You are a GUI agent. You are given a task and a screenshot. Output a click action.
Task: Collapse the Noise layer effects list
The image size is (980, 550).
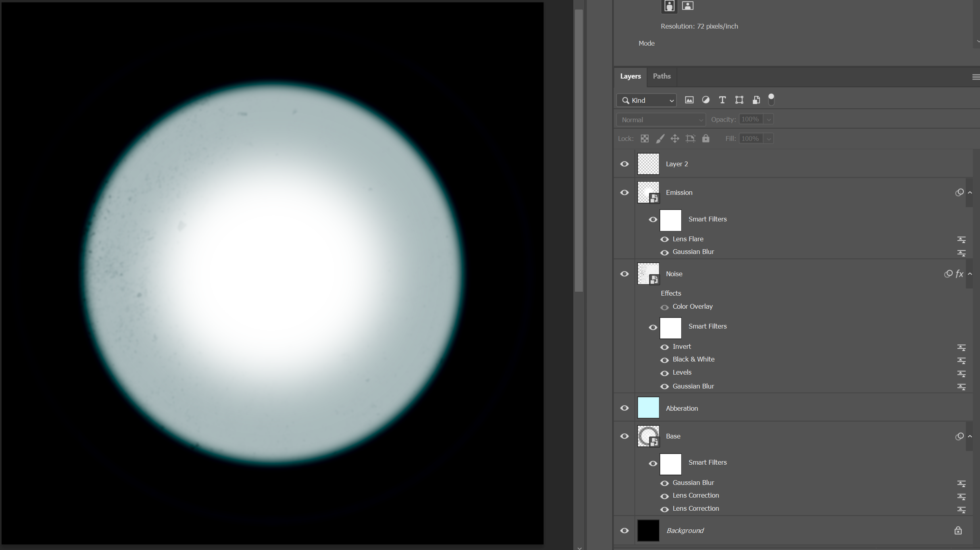970,274
